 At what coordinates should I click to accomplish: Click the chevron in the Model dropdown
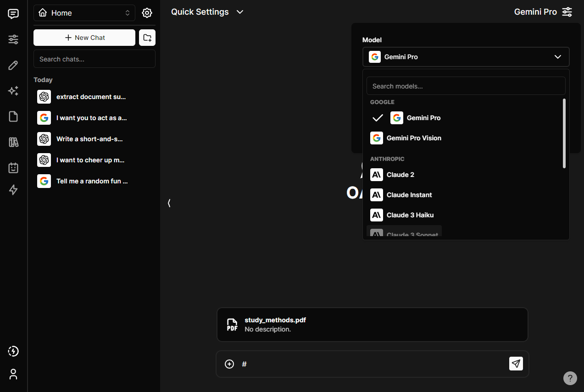point(558,57)
